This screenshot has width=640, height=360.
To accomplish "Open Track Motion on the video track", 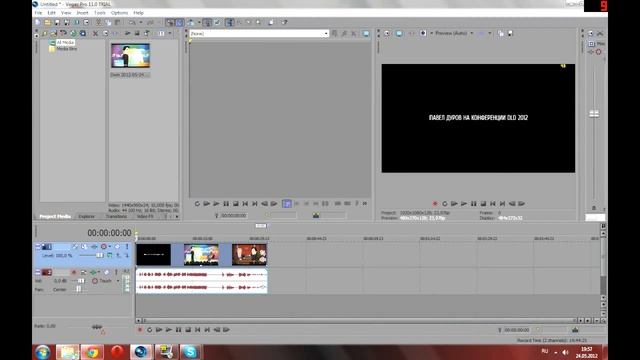I will [x=84, y=247].
